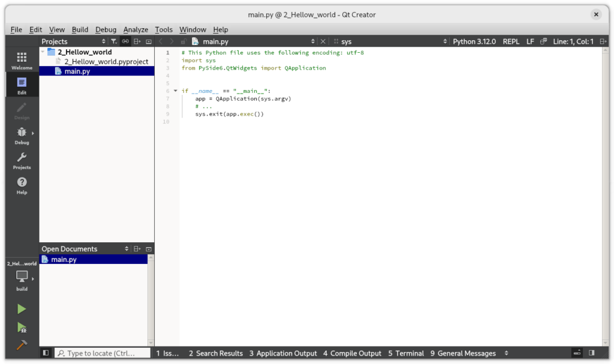Open the Terminal pane
The width and height of the screenshot is (614, 364).
click(406, 353)
